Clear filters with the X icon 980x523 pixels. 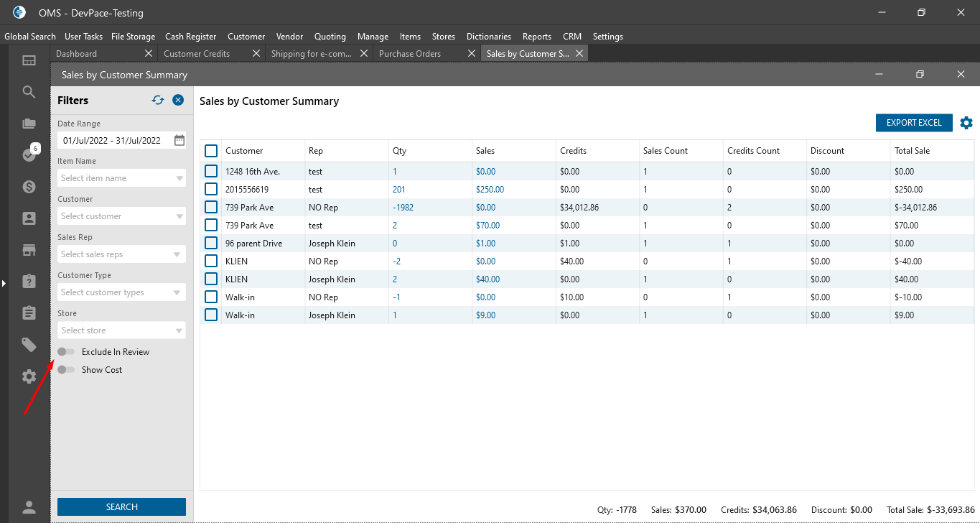tap(178, 101)
